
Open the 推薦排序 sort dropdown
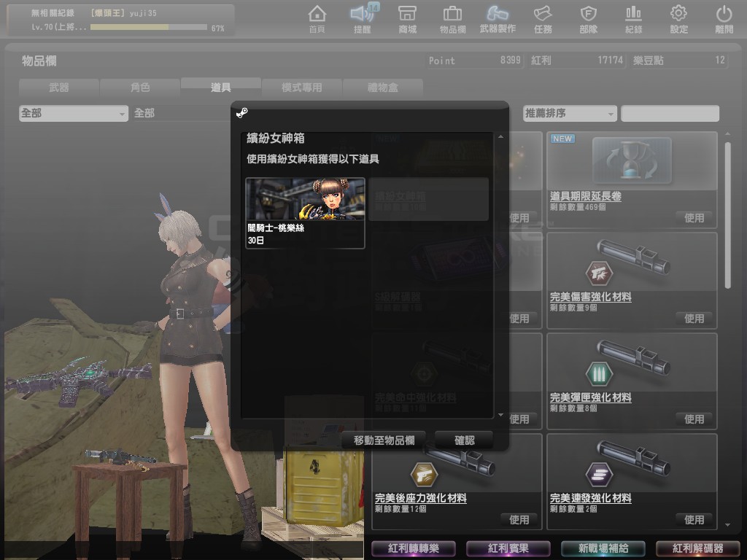tap(570, 113)
